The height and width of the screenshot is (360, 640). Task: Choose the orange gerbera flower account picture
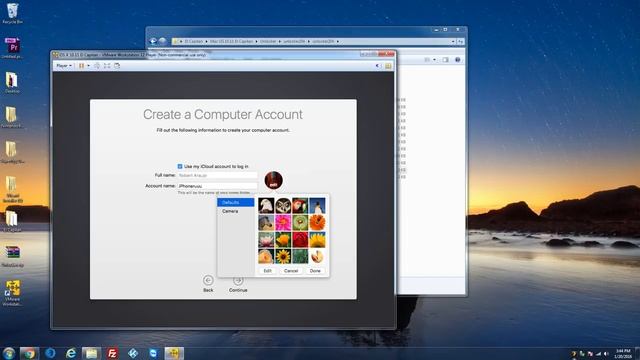click(317, 223)
